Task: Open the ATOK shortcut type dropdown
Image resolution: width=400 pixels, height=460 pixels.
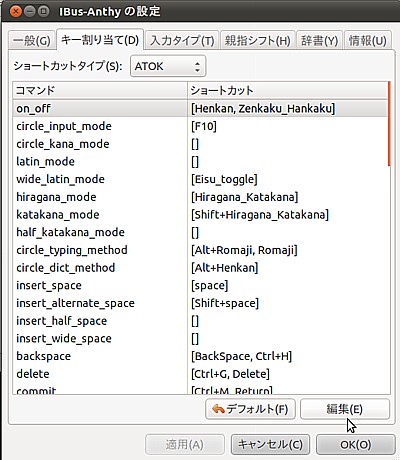Action: point(168,66)
